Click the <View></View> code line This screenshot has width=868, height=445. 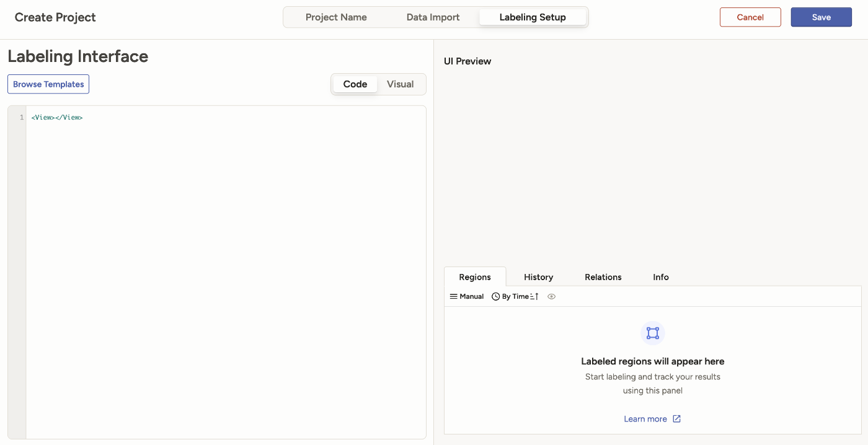tap(57, 117)
